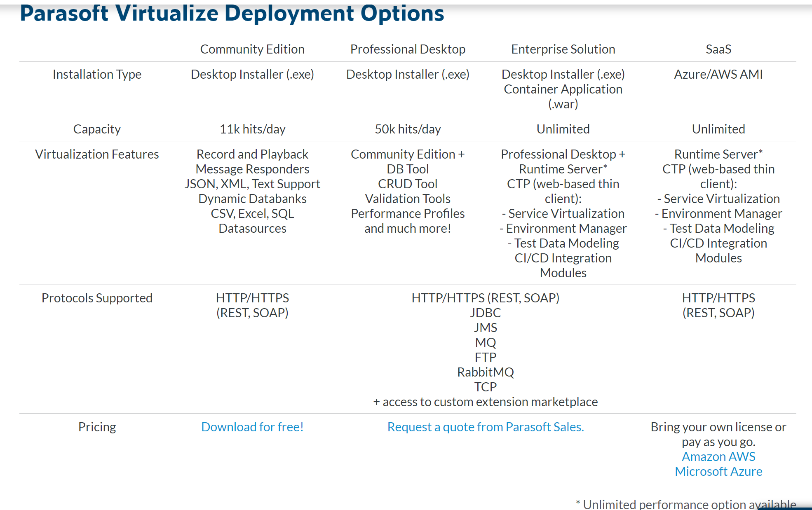Click the CRUD Tool feature text

click(408, 184)
